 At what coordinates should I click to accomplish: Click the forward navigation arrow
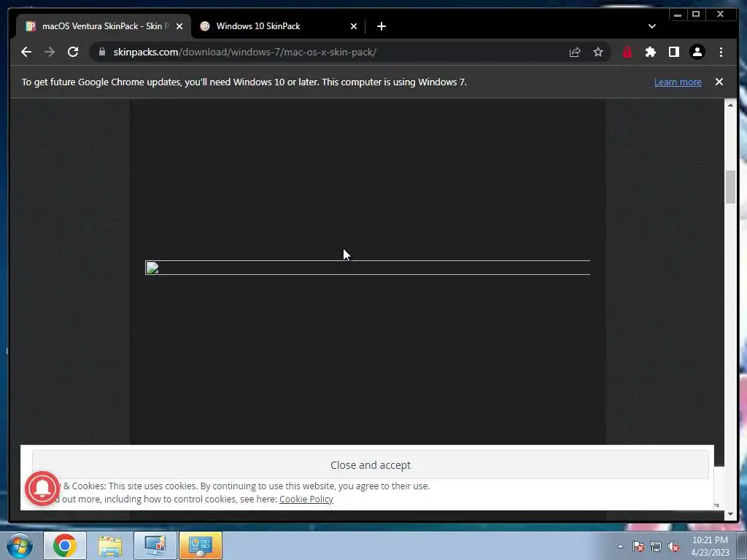[x=50, y=52]
